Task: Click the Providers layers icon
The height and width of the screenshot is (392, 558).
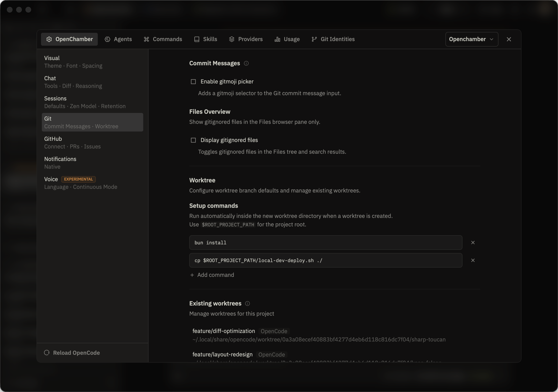Action: pyautogui.click(x=232, y=39)
